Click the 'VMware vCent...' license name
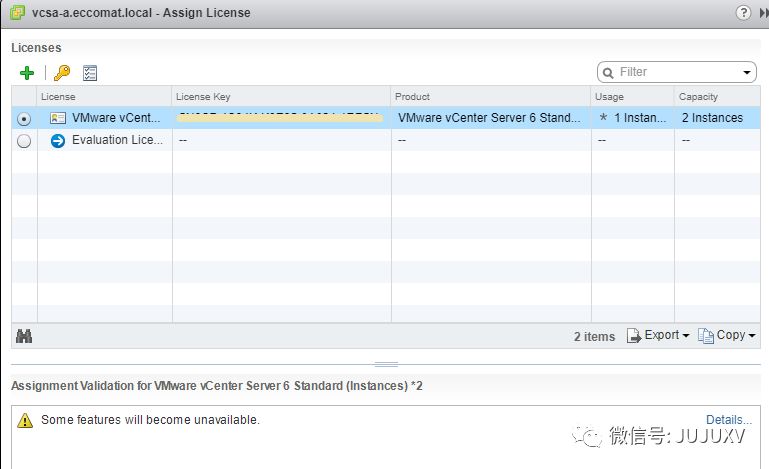 point(116,118)
